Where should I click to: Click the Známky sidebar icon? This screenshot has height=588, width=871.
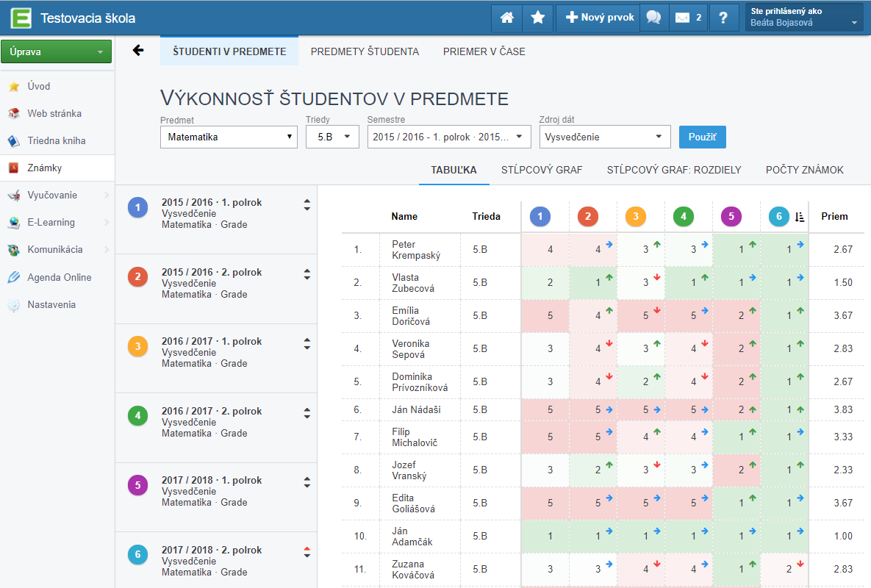[14, 168]
